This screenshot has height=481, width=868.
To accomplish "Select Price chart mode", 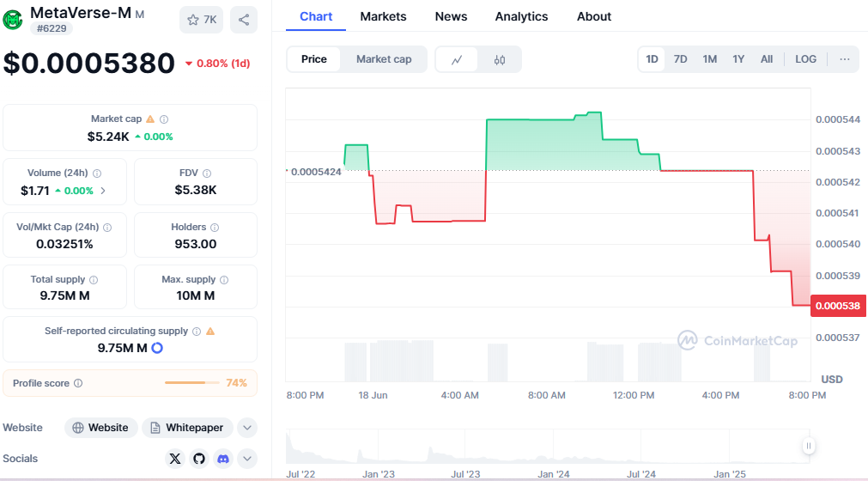I will click(x=314, y=59).
